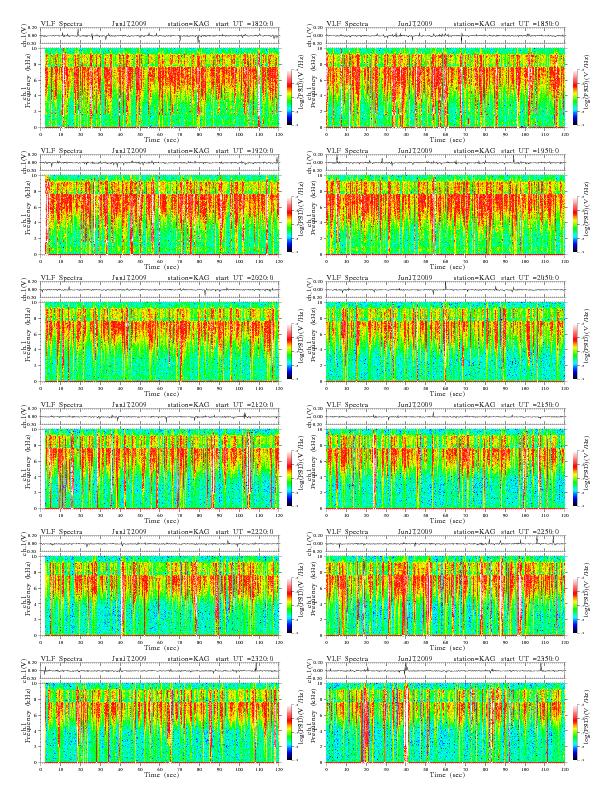612x792 pixels.
Task: Click the waveform trace above the 2050:0 spectrogram
Action: 445,290
